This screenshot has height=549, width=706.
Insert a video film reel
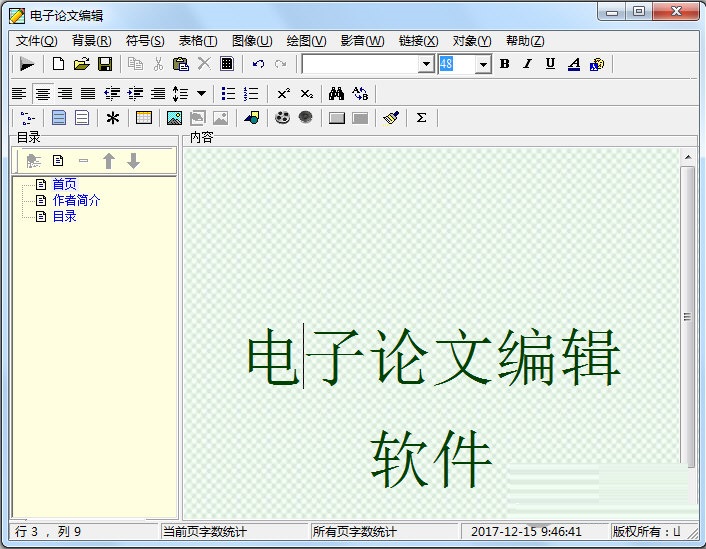point(282,118)
